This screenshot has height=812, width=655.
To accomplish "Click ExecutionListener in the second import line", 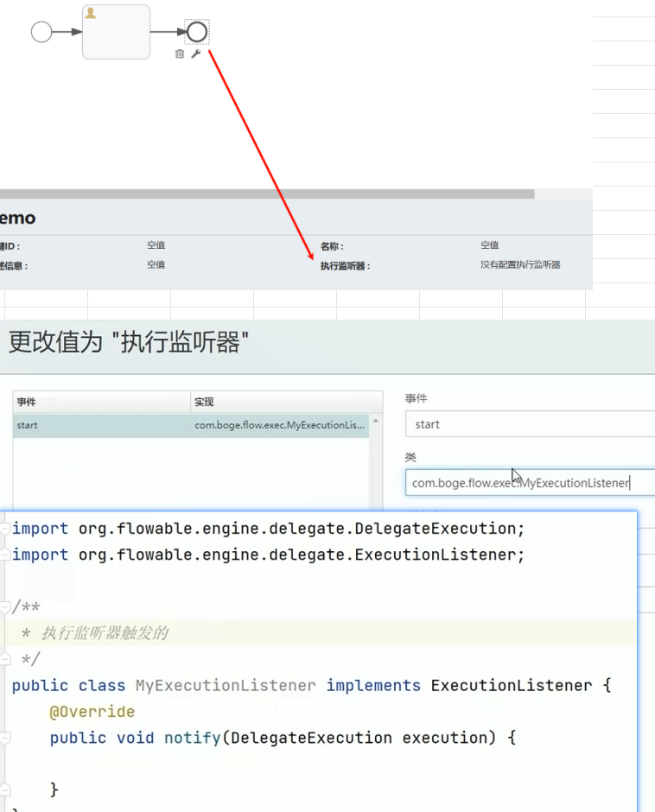I will (x=436, y=555).
